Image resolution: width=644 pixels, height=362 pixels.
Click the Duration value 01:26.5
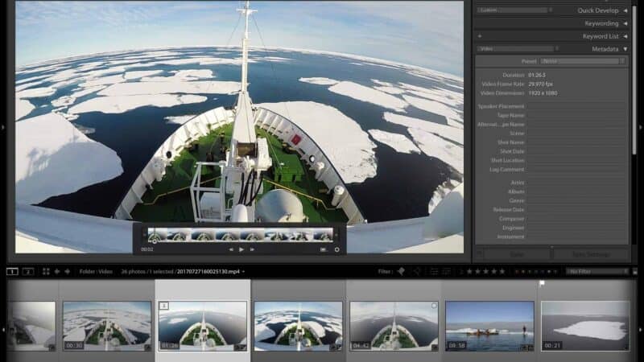tap(537, 75)
